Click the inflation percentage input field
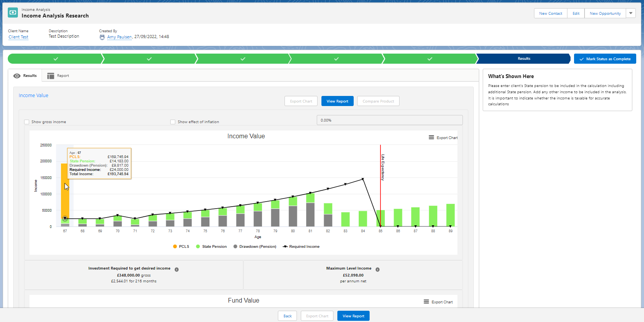Screen dimensions: 644x322 click(x=390, y=120)
